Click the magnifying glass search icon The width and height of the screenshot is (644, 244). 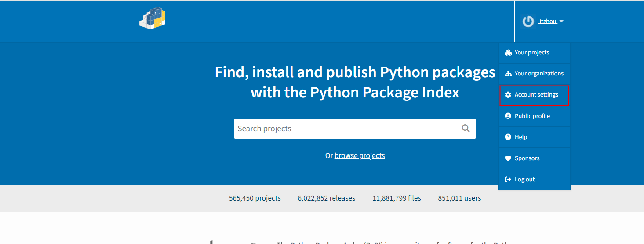(466, 129)
